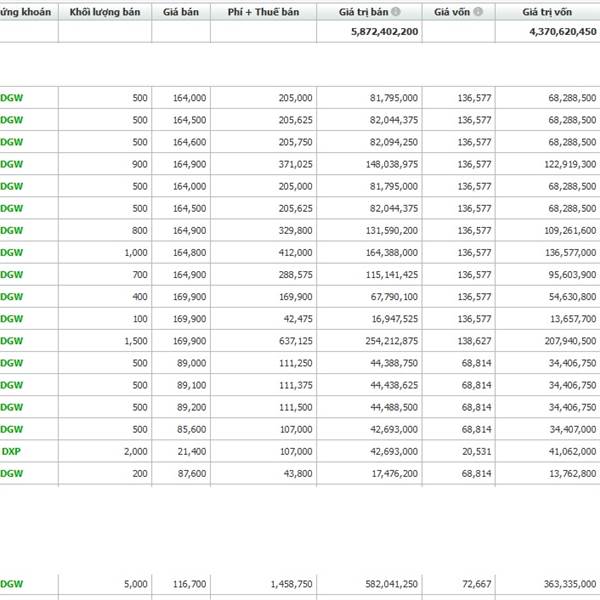Screen dimensions: 600x600
Task: Open DGW link in row with 87,600 price
Action: pyautogui.click(x=11, y=474)
